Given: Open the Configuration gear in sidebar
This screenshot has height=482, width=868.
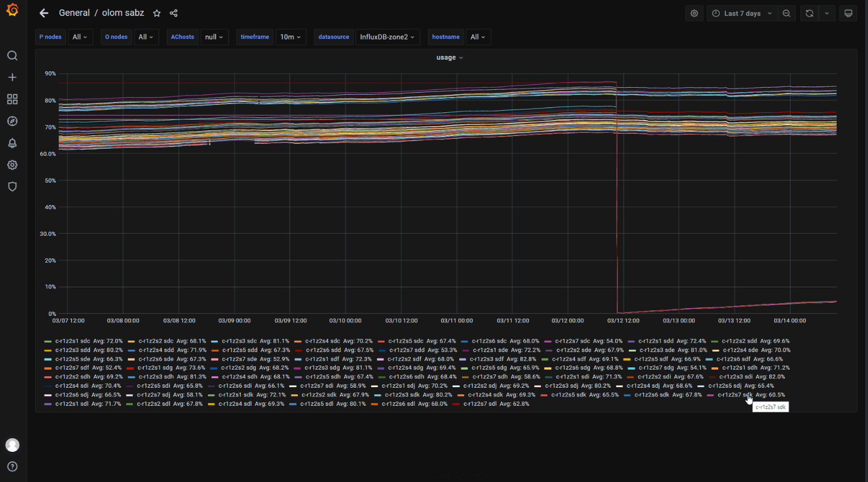Looking at the screenshot, I should [12, 165].
